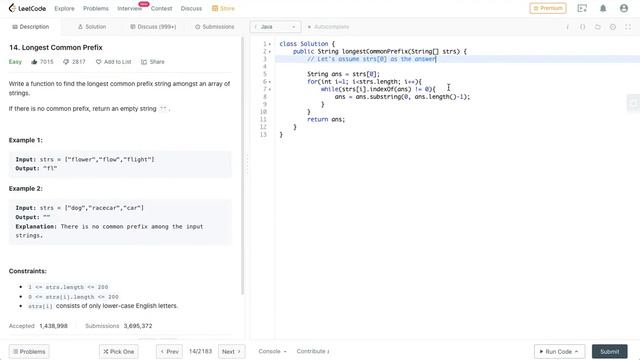
Task: Click the Submissions count 3,695,372
Action: [138, 326]
